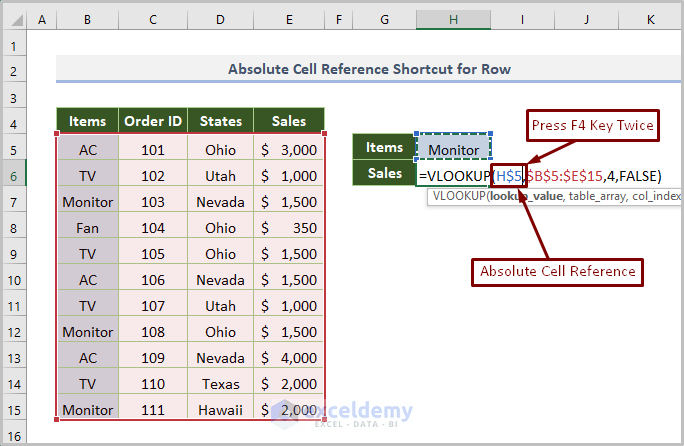This screenshot has height=446, width=684.
Task: Select column J header
Action: tap(586, 20)
